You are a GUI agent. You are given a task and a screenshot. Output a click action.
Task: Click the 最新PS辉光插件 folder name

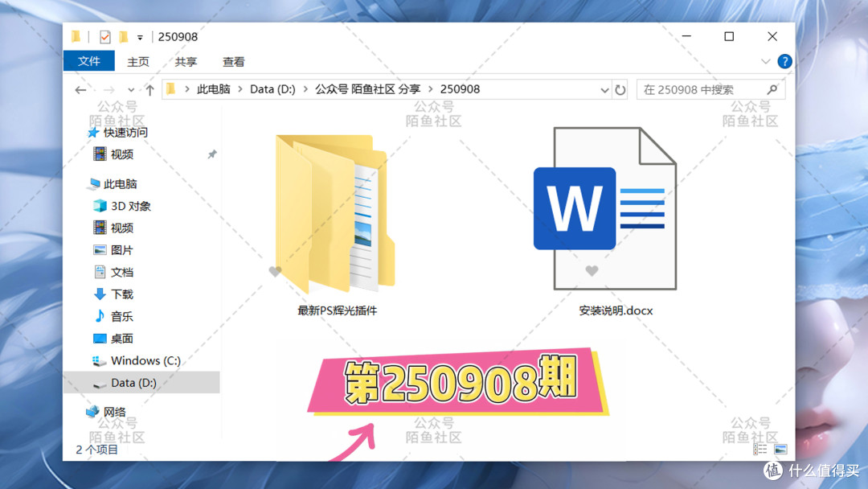(x=337, y=310)
